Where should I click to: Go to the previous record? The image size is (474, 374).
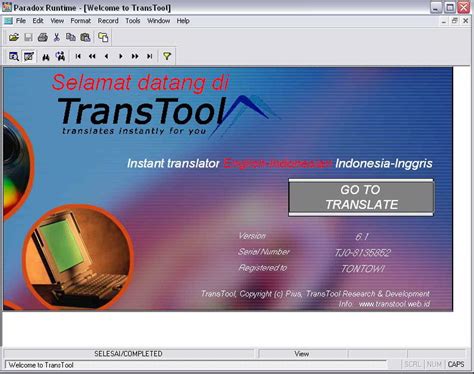[106, 56]
